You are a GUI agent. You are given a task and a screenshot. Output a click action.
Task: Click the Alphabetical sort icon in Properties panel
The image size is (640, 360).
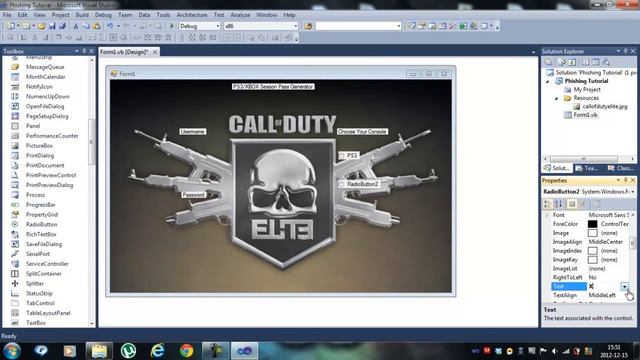click(x=558, y=204)
